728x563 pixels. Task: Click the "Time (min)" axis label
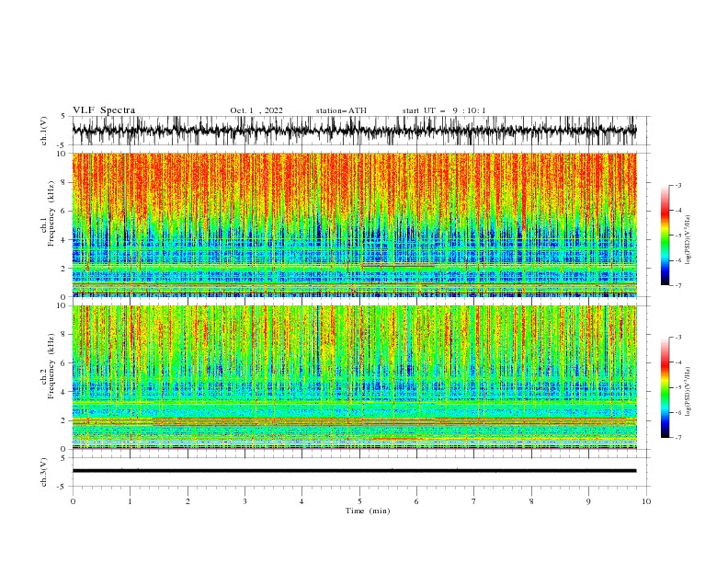[x=368, y=511]
